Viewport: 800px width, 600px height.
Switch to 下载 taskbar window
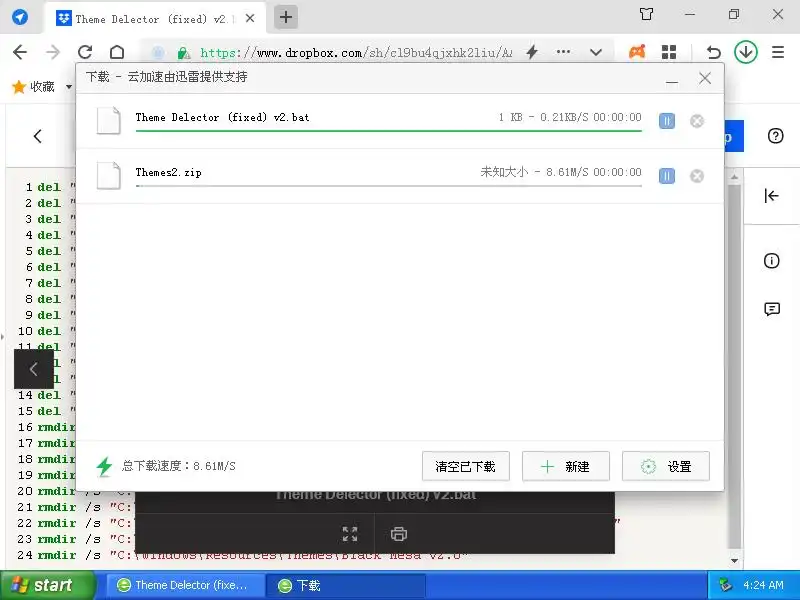345,585
